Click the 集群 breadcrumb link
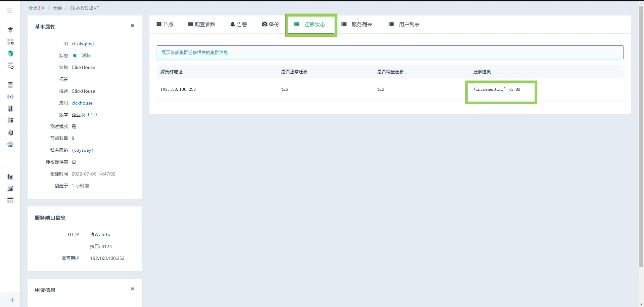 [57, 8]
